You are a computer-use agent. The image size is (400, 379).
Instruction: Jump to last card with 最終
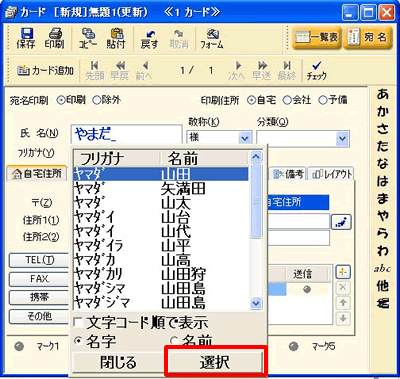pos(287,70)
